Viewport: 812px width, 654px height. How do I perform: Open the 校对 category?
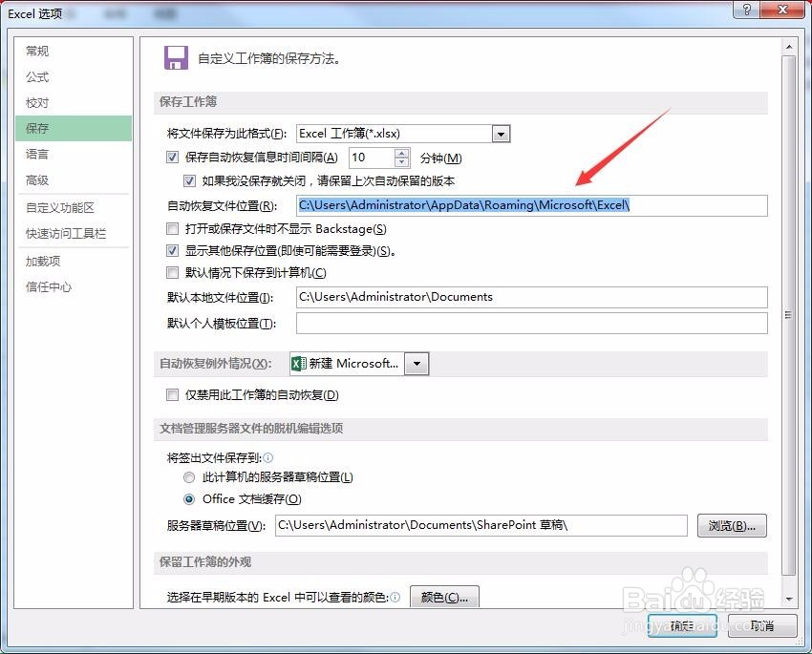pos(73,102)
